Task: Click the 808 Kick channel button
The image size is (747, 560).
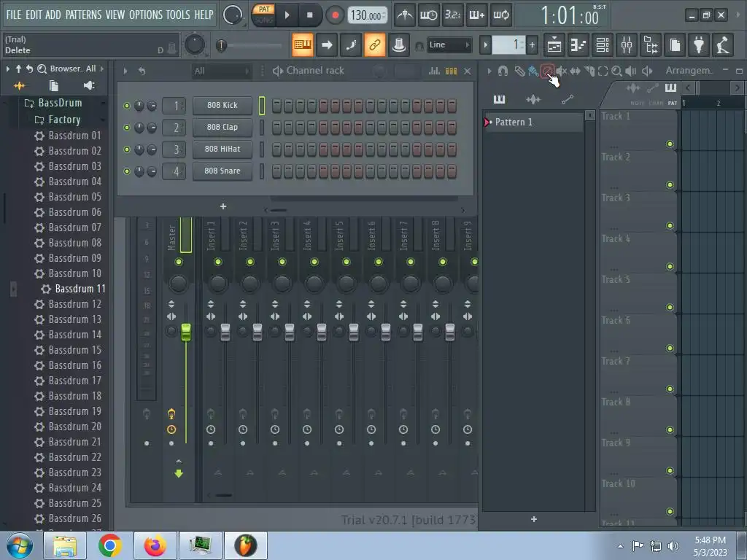Action: pos(222,105)
